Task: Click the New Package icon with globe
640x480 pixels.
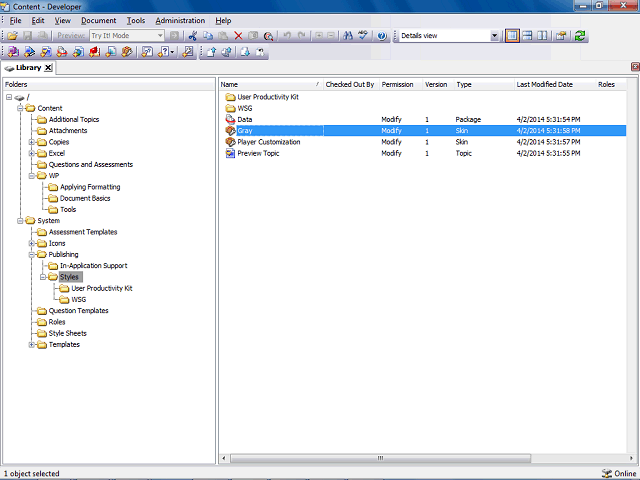Action: [78, 52]
